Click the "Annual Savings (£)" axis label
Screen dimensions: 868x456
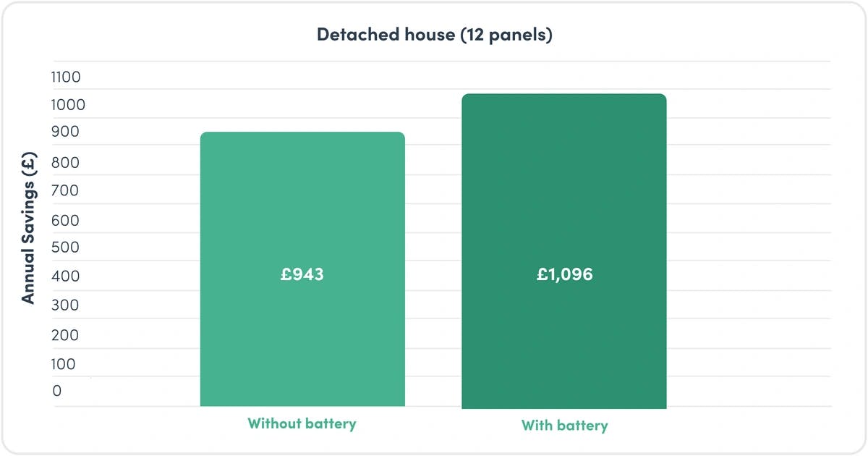click(28, 231)
